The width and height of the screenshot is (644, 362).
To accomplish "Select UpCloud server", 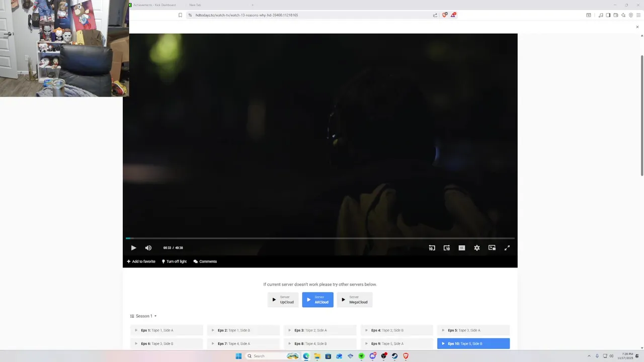I will pyautogui.click(x=283, y=300).
